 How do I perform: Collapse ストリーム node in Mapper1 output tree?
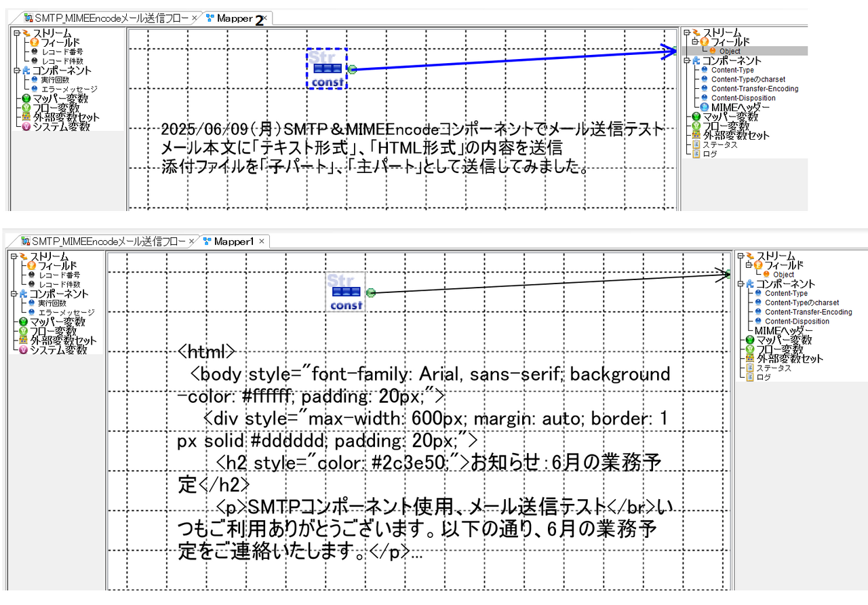coord(741,256)
